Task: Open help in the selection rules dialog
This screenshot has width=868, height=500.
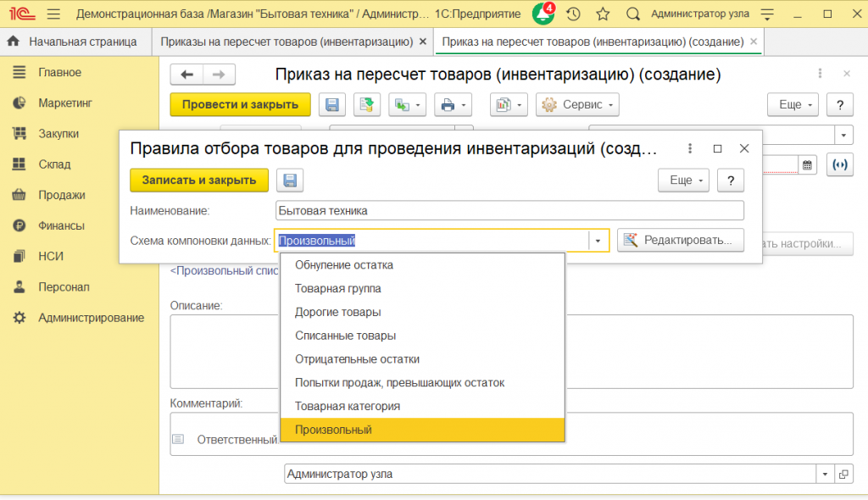Action: [731, 181]
